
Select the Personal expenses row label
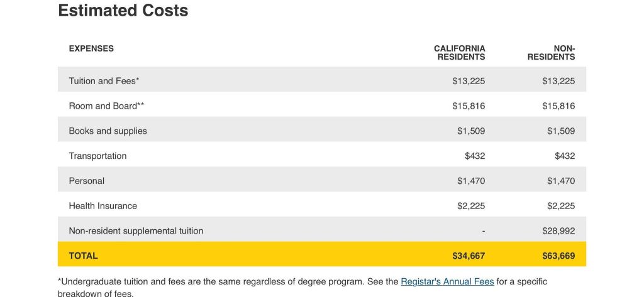tap(86, 181)
